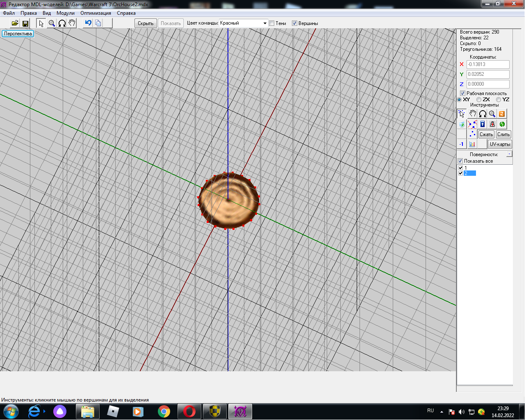The height and width of the screenshot is (420, 526).
Task: Click the Показать button
Action: click(171, 23)
